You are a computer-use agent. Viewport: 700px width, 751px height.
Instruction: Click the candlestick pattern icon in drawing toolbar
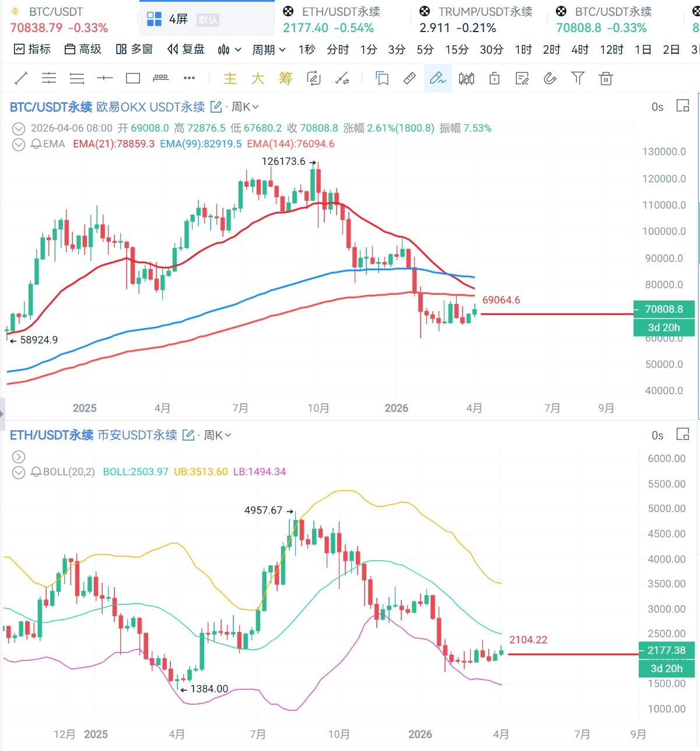(466, 78)
